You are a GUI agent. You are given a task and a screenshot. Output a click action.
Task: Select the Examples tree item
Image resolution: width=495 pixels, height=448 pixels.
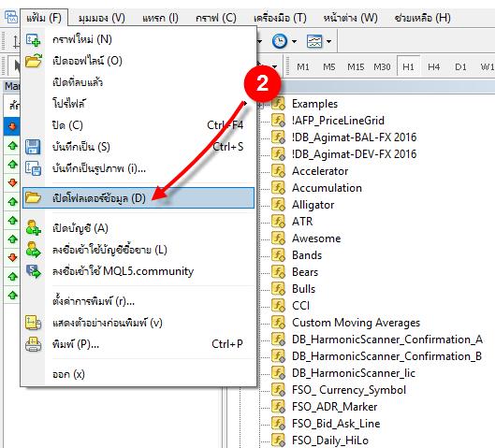[x=314, y=104]
